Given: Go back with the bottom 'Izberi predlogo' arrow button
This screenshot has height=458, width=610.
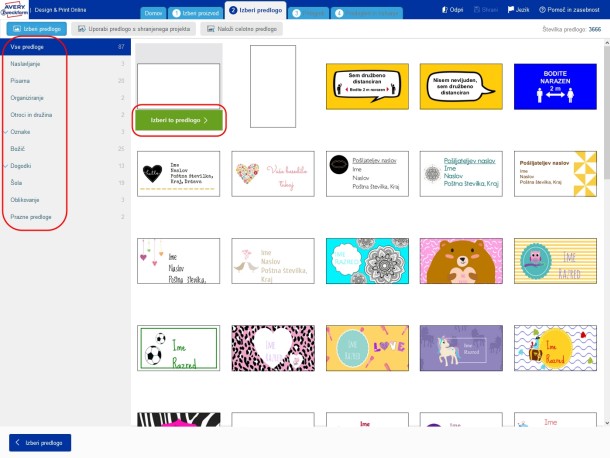Looking at the screenshot, I should 40,442.
